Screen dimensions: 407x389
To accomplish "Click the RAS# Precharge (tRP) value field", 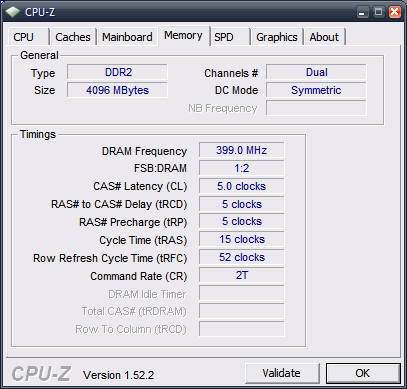I will coord(242,222).
